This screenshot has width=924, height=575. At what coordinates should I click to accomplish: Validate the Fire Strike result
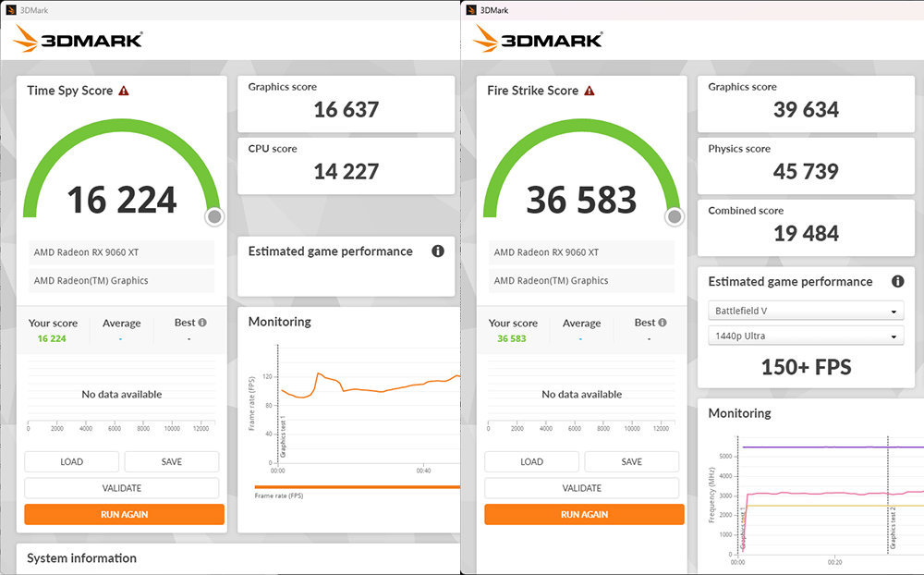582,488
